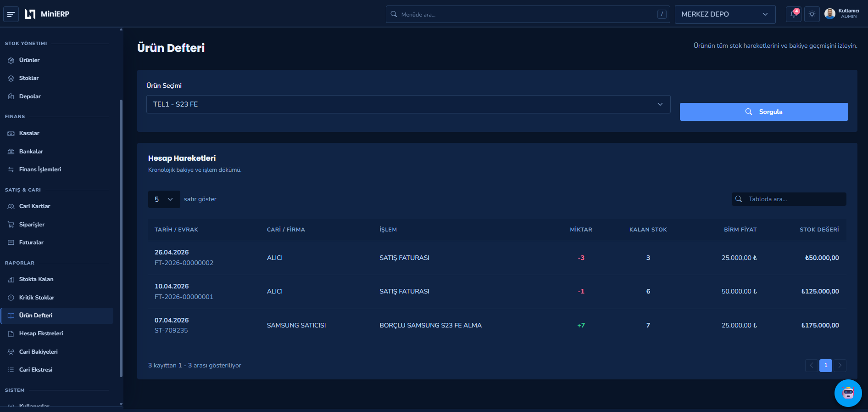
Task: Click the previous page arrow
Action: (x=812, y=365)
